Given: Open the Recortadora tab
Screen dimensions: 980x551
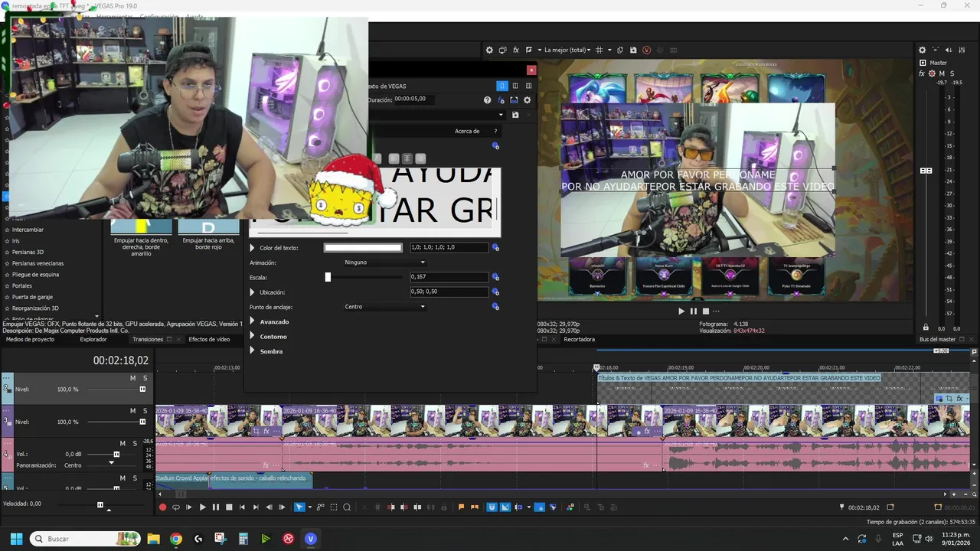Looking at the screenshot, I should [x=579, y=339].
